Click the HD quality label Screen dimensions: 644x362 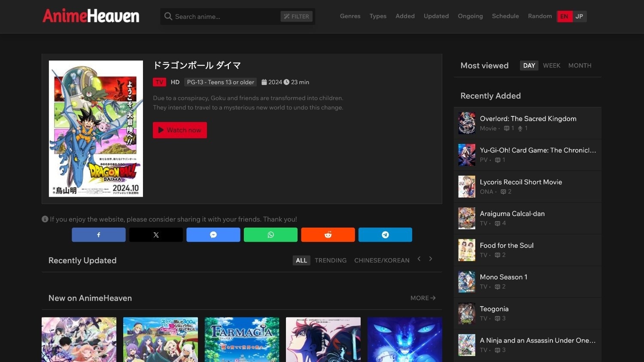pos(175,82)
